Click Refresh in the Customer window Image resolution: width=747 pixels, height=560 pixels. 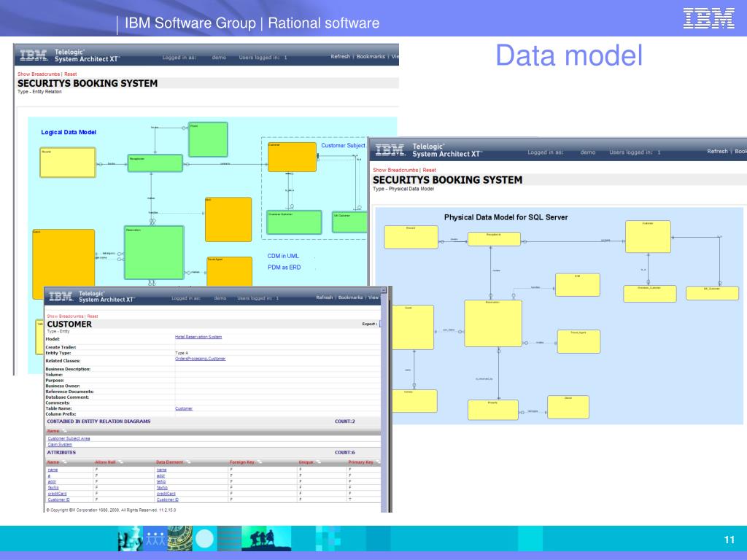click(325, 297)
